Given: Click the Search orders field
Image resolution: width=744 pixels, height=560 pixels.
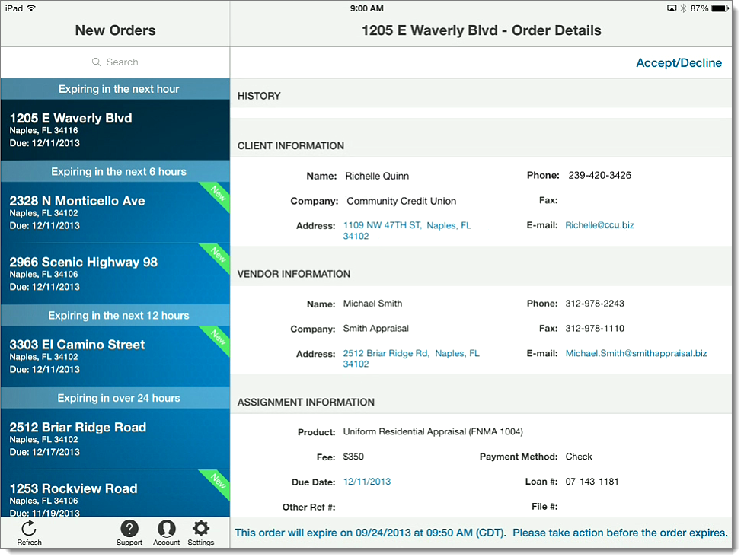Looking at the screenshot, I should point(115,62).
